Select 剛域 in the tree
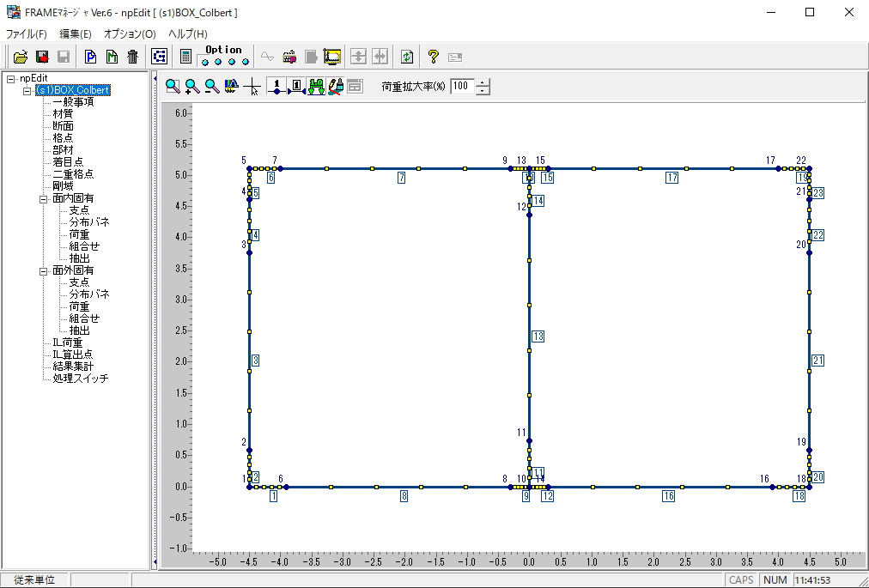869x588 pixels. click(x=63, y=185)
